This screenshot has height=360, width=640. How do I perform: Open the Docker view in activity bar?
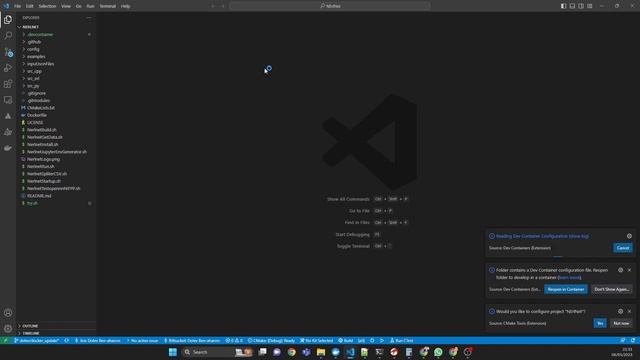click(x=8, y=148)
